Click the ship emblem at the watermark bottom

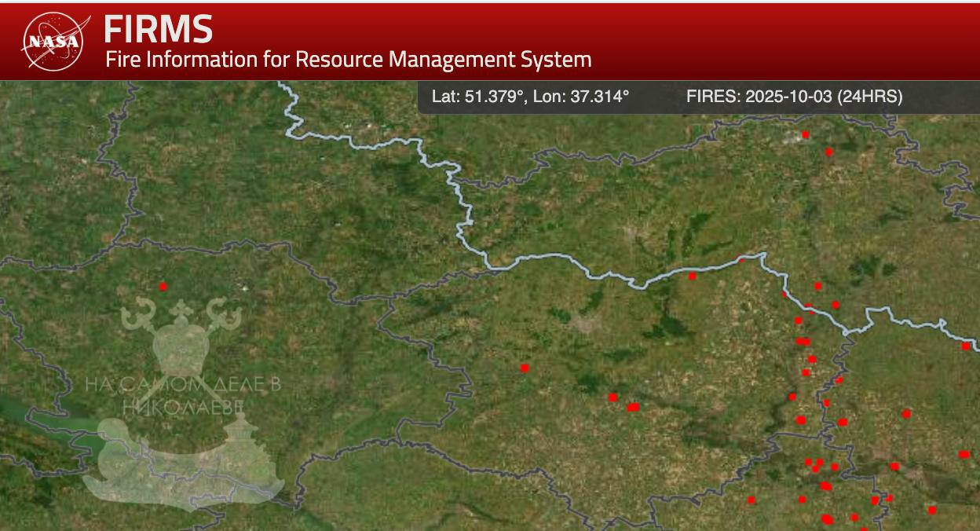[x=182, y=465]
